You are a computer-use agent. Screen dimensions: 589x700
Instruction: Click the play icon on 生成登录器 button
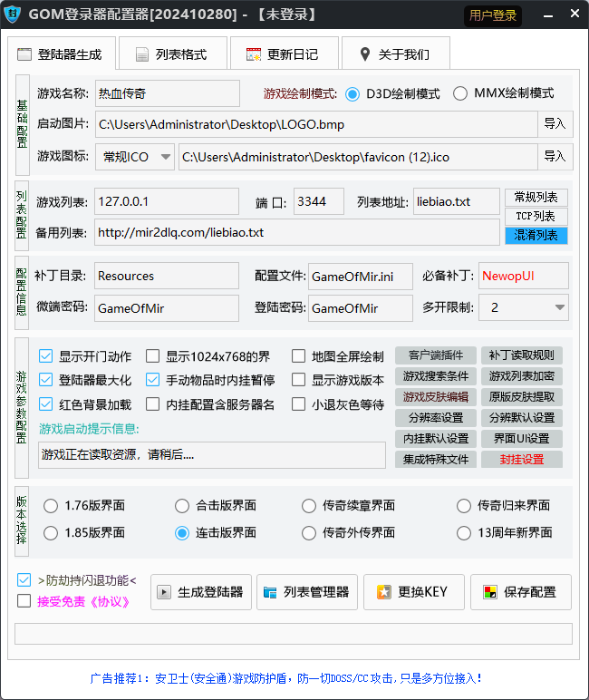[164, 593]
